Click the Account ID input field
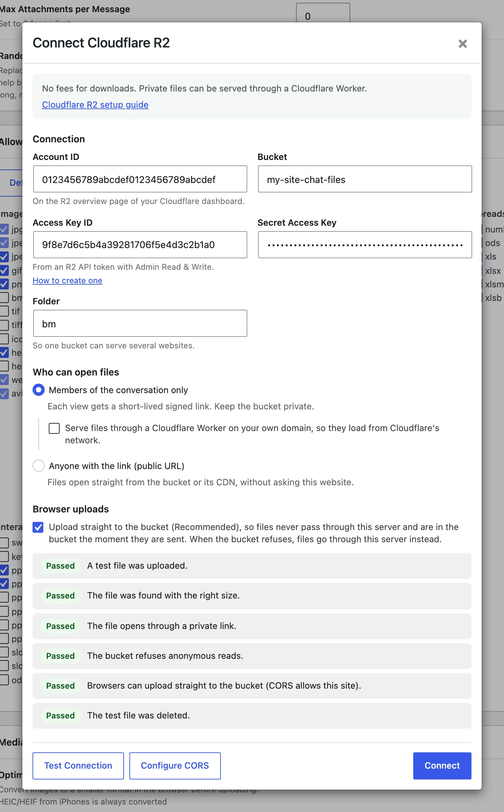This screenshot has height=812, width=504. [140, 179]
